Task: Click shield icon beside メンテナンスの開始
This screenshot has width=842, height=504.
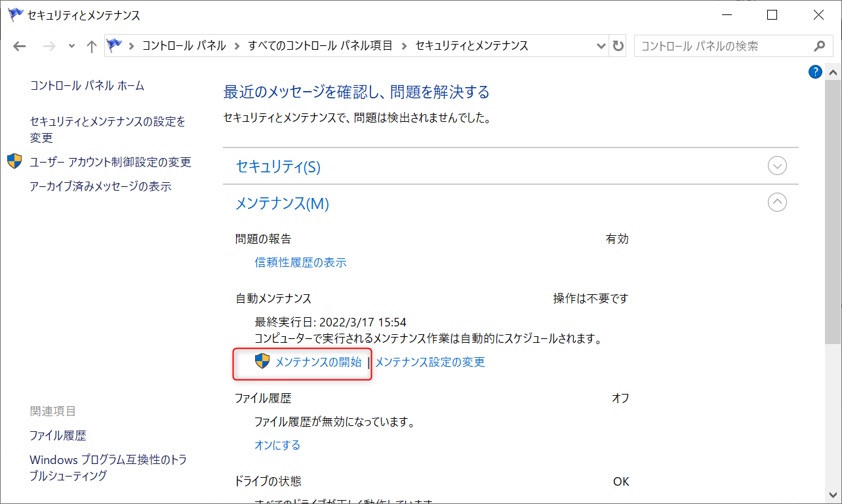Action: coord(262,361)
